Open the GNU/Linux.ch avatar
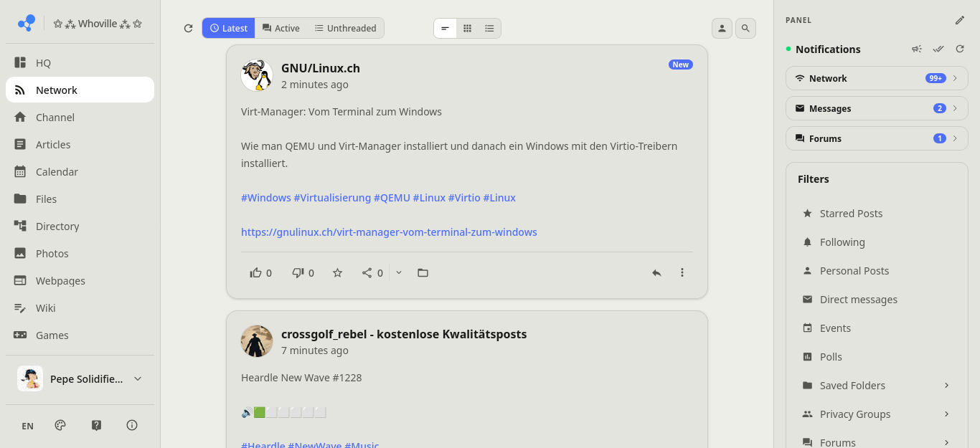The width and height of the screenshot is (980, 448). (x=257, y=75)
